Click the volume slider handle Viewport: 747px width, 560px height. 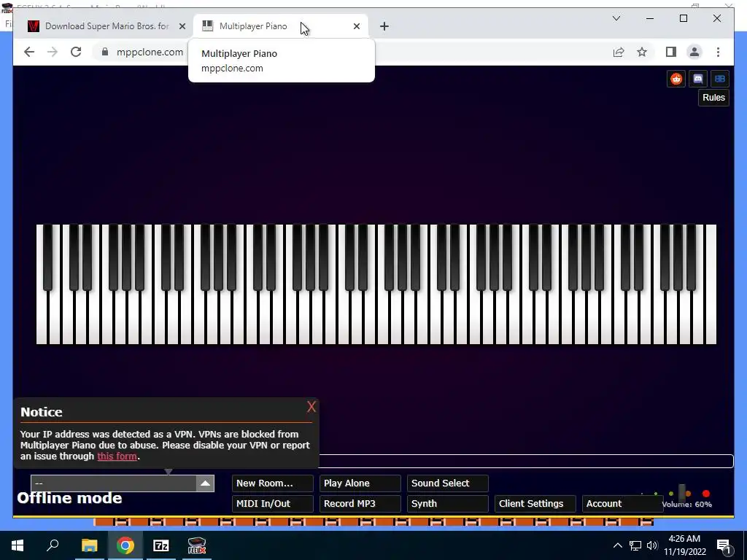point(682,494)
